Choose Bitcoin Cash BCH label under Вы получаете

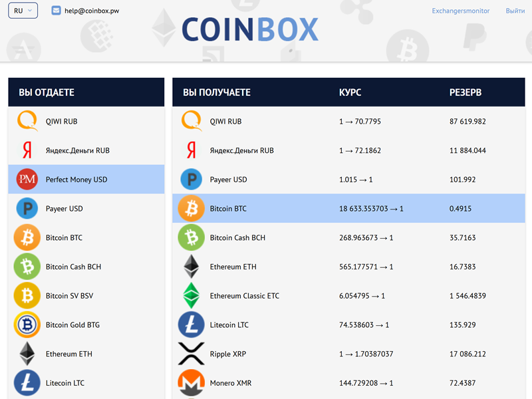tap(237, 238)
